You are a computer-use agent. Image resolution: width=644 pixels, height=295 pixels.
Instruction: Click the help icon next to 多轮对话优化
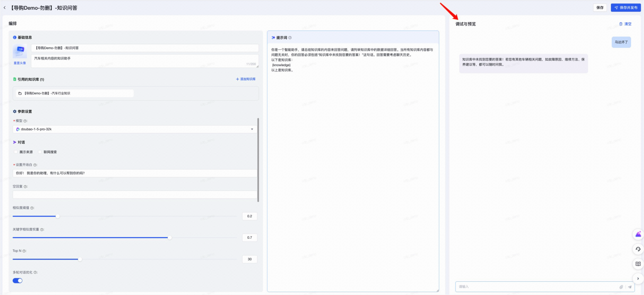coord(35,272)
